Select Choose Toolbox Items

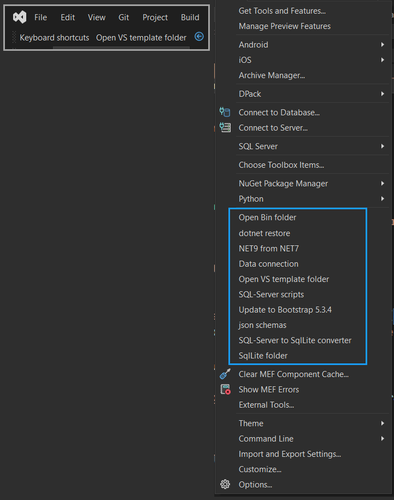point(281,165)
